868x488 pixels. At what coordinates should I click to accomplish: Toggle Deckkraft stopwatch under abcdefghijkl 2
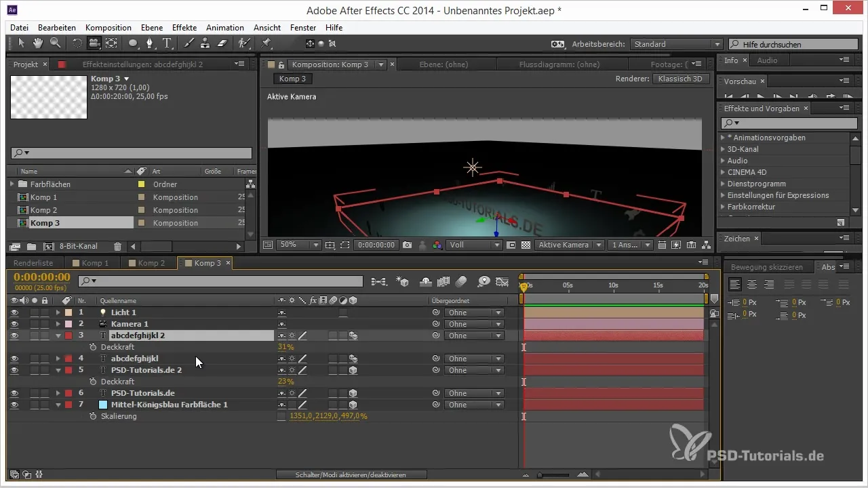point(93,347)
